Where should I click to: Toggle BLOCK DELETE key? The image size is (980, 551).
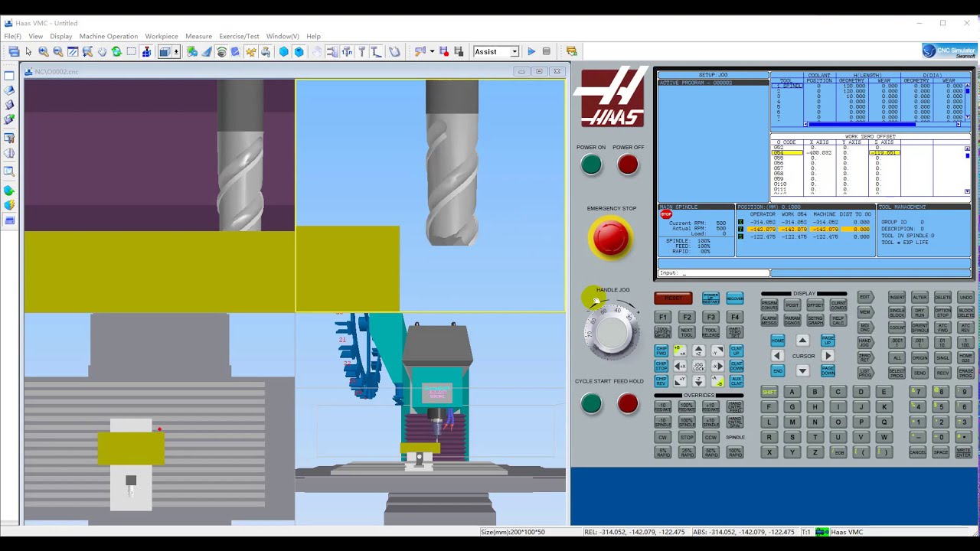tap(965, 312)
